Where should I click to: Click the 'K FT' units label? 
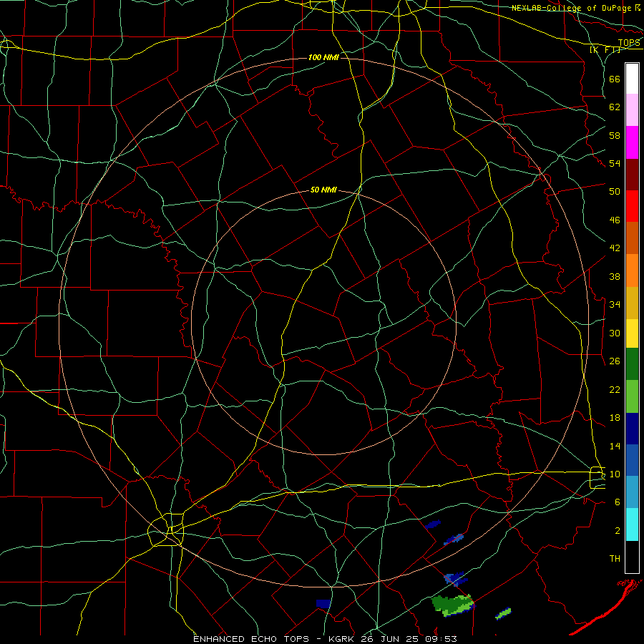click(605, 50)
